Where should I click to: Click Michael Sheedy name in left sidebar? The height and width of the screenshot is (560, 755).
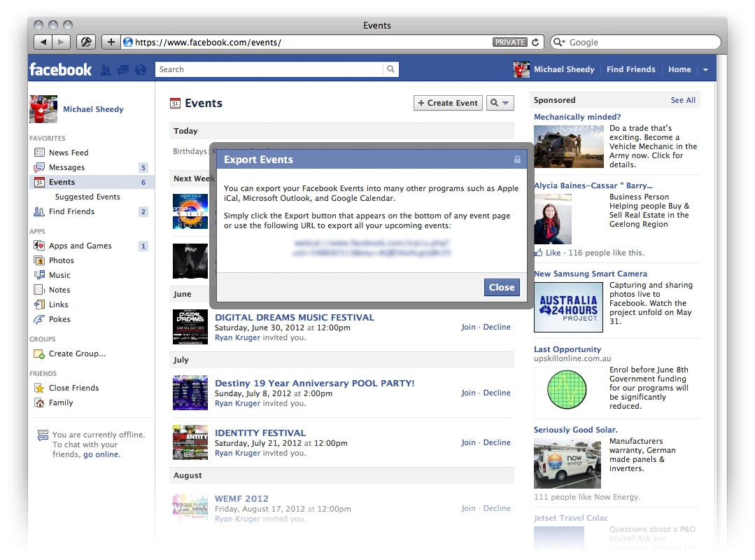point(93,109)
